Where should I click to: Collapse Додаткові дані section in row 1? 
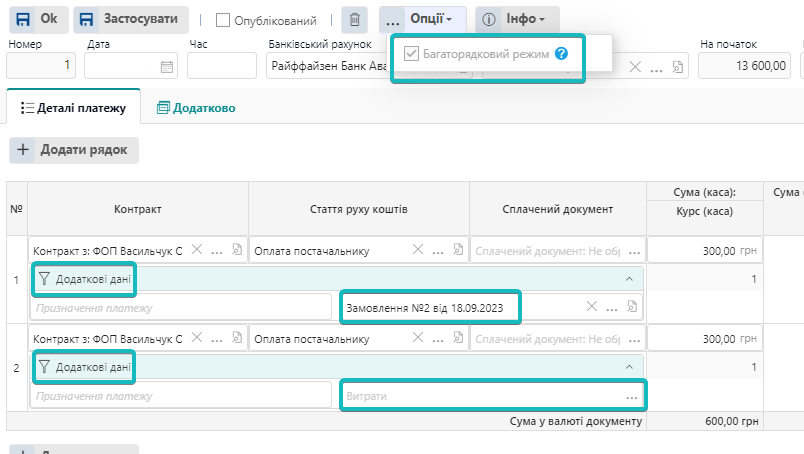[629, 279]
